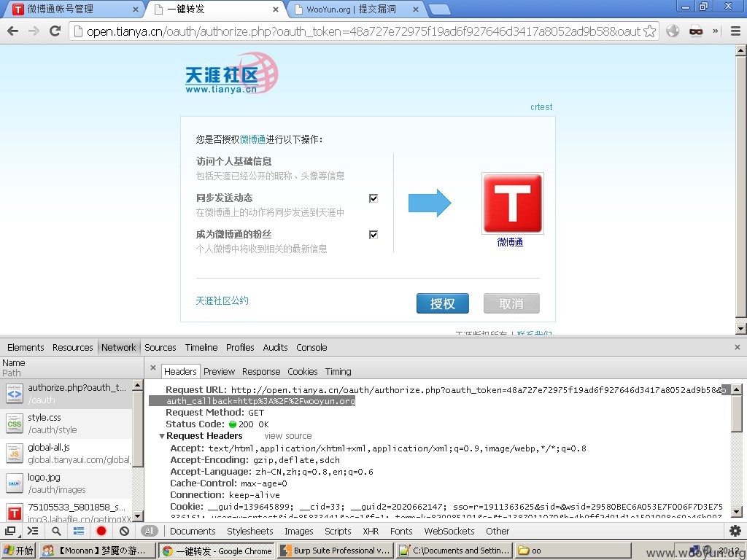Click the request list scrollbar up arrow
Screen dimensions: 747x560
[138, 385]
